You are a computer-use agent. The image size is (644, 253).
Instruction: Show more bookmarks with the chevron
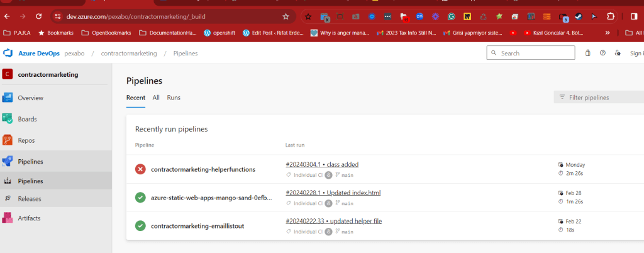tap(608, 33)
